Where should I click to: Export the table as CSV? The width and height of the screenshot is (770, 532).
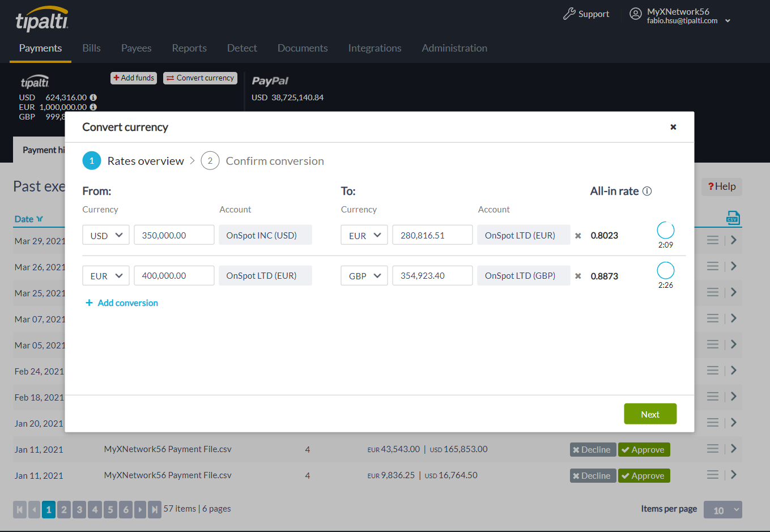tap(733, 218)
